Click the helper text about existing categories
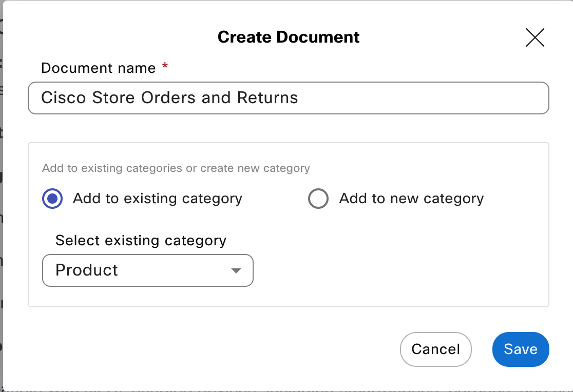 [x=176, y=168]
